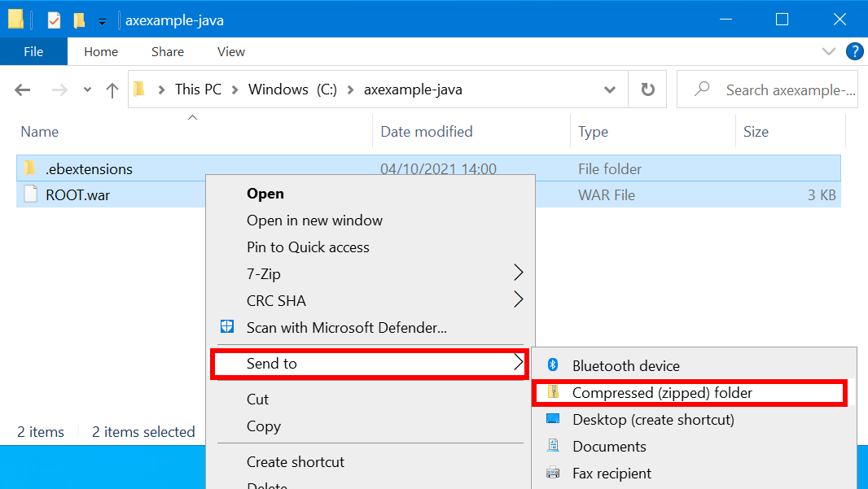This screenshot has width=868, height=489.
Task: Choose Open from the context menu
Action: point(370,194)
